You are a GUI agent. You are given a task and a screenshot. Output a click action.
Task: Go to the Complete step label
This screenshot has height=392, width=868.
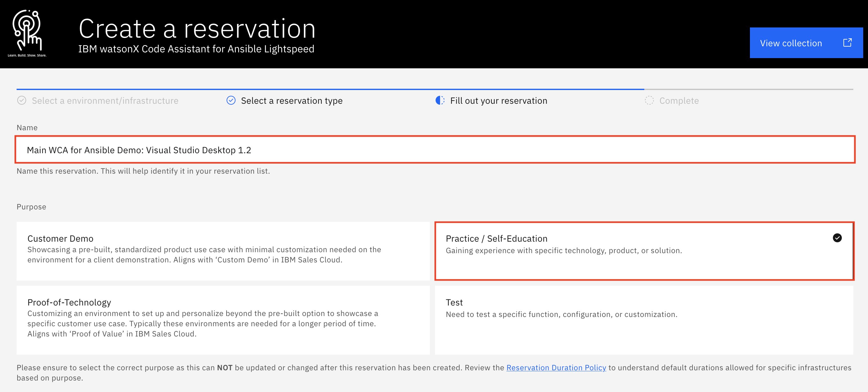pyautogui.click(x=679, y=101)
